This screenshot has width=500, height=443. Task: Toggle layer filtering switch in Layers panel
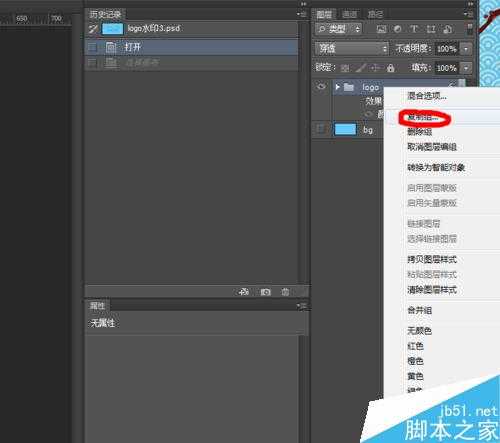pos(470,29)
